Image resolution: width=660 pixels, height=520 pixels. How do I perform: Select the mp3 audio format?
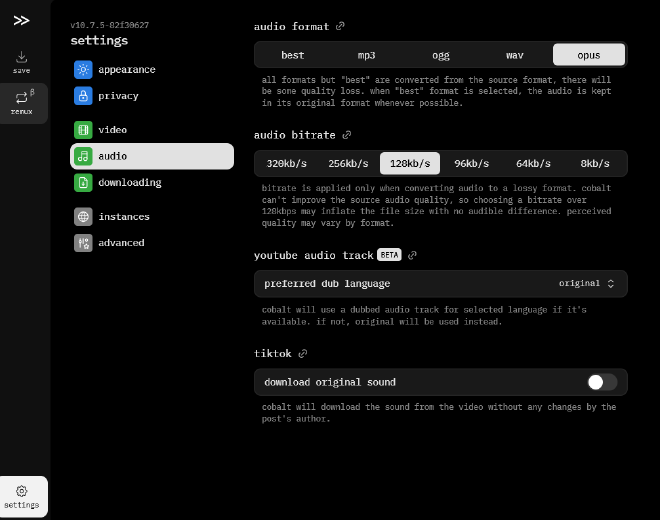(366, 55)
